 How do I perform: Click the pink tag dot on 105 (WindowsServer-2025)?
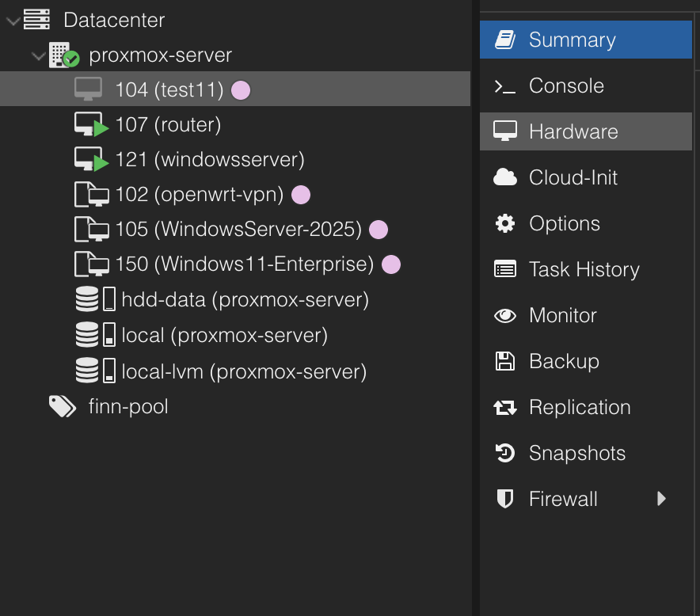click(x=379, y=230)
